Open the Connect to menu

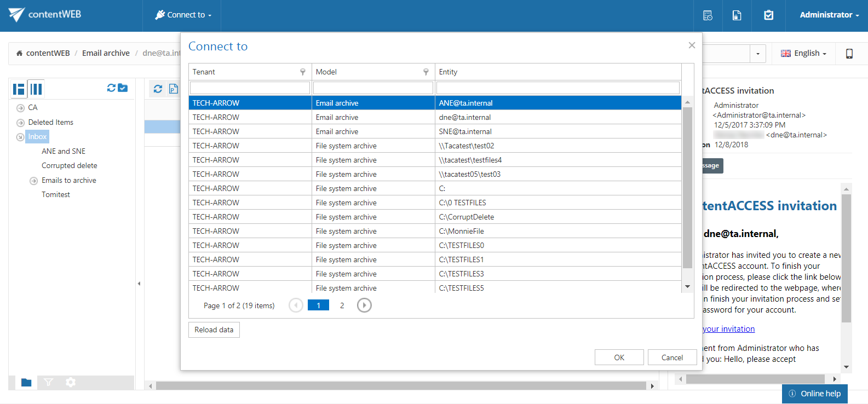point(183,15)
